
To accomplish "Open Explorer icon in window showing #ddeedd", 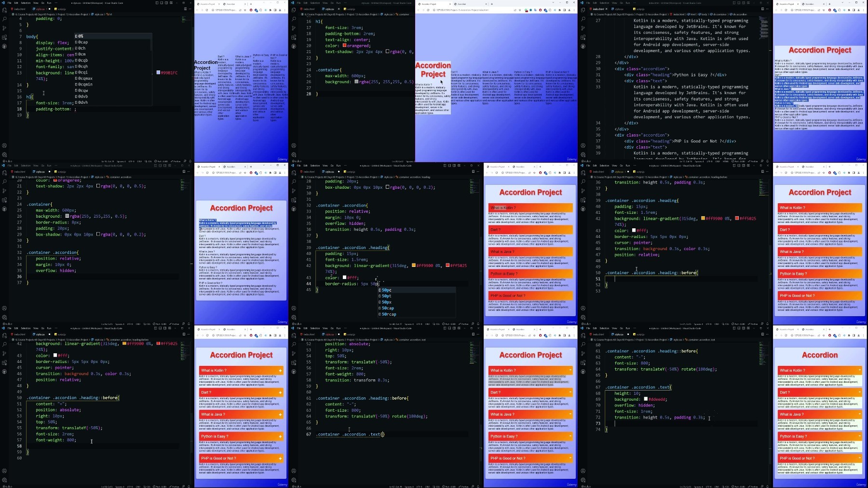I will [x=583, y=335].
